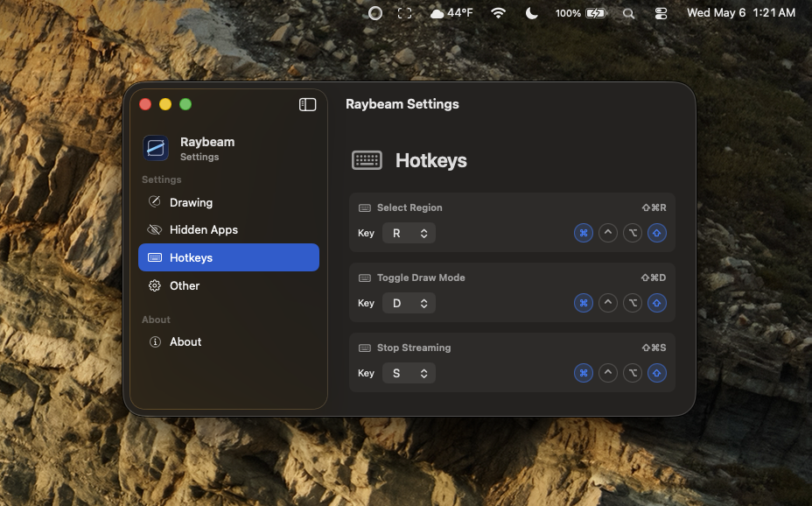
Task: Open Control Center in menu bar
Action: coord(661,13)
